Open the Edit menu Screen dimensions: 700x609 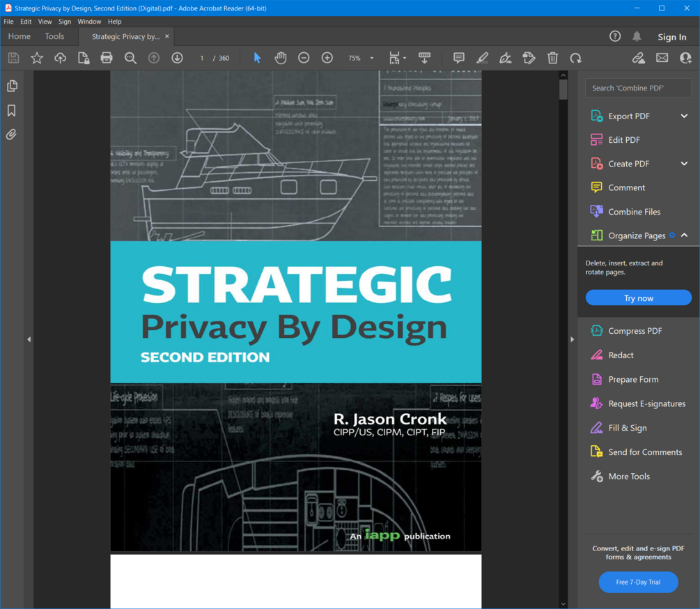pyautogui.click(x=26, y=22)
